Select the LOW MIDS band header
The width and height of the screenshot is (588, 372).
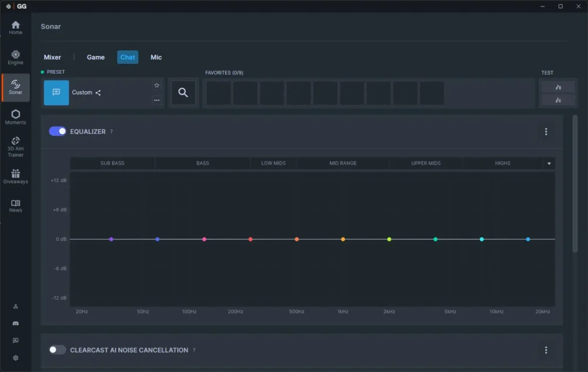pyautogui.click(x=273, y=163)
